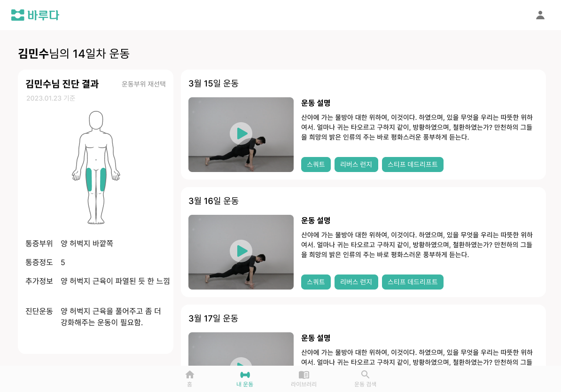The height and width of the screenshot is (392, 561).
Task: Select 리버스 런지 tag in 3월 15일 card
Action: 356,165
